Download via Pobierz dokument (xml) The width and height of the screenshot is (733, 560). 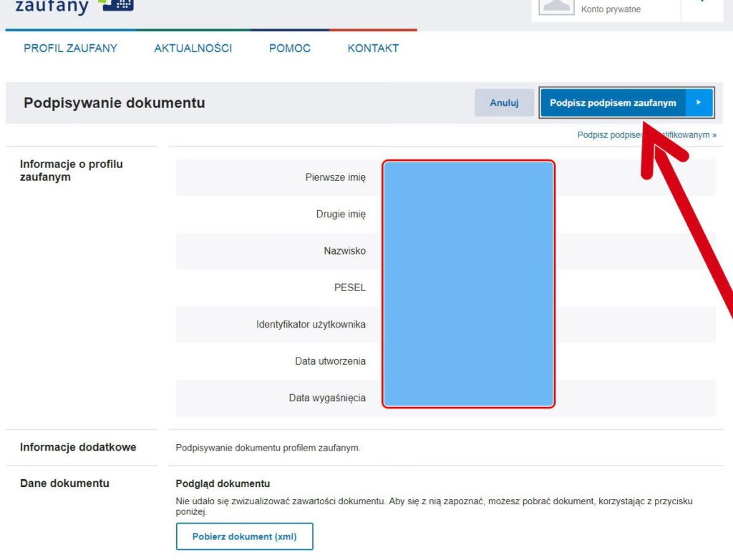click(x=244, y=536)
